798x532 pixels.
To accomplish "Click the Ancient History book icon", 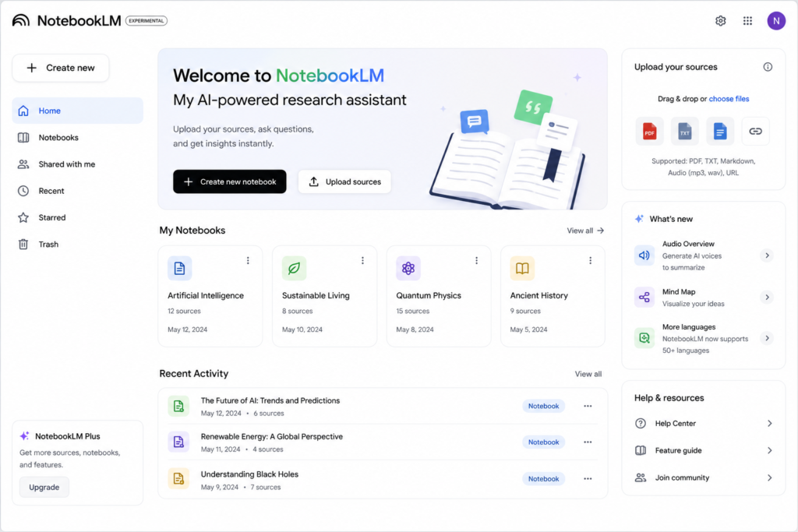I will pos(522,268).
